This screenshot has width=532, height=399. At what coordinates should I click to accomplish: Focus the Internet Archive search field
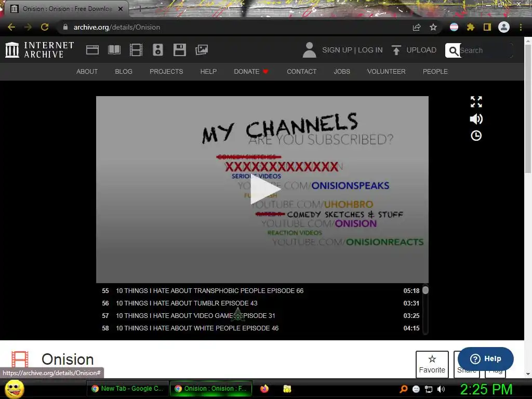(485, 50)
